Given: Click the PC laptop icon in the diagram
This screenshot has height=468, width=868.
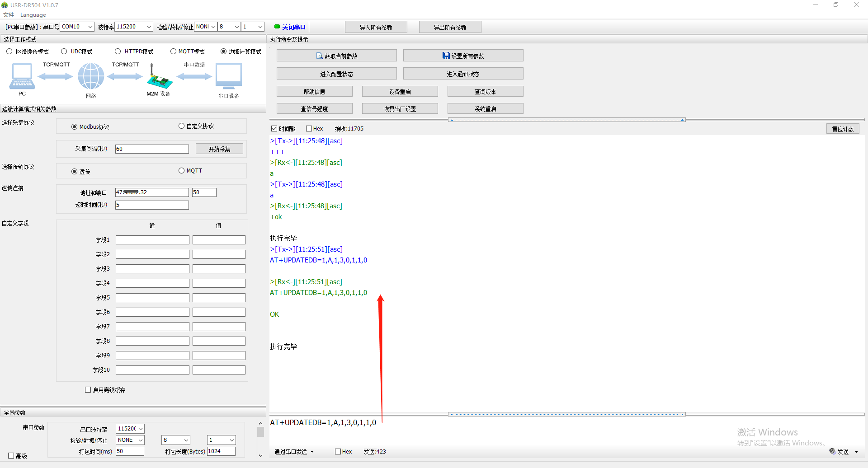Looking at the screenshot, I should pyautogui.click(x=22, y=76).
